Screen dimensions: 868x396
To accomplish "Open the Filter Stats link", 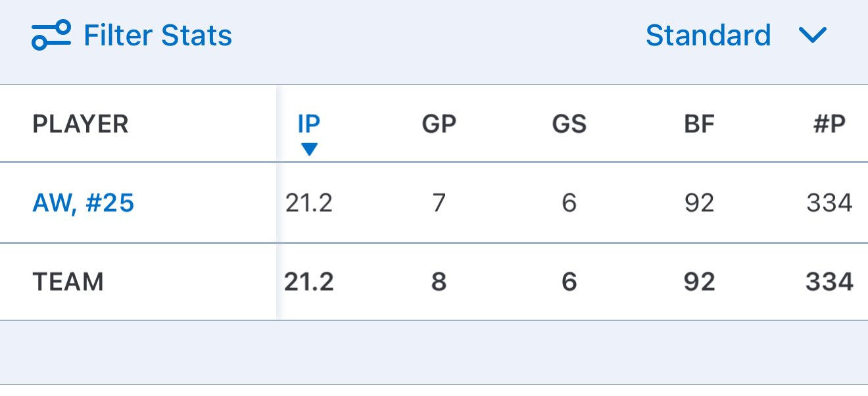I will point(157,35).
